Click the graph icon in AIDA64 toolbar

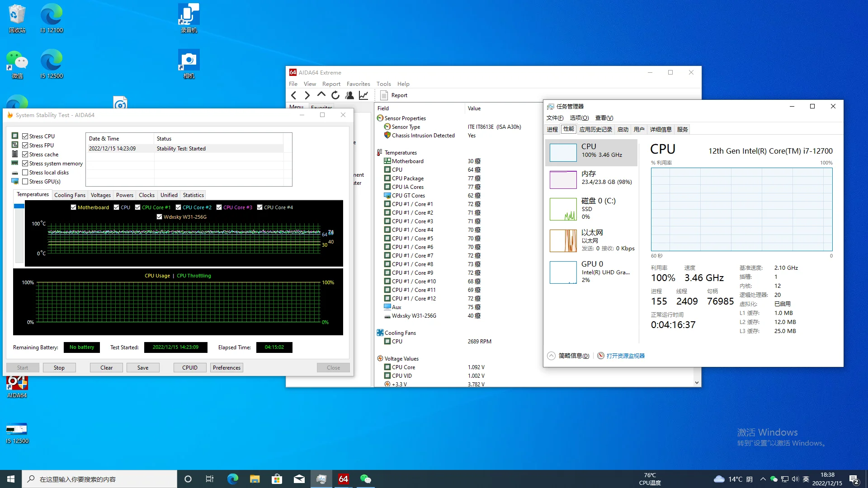(363, 95)
